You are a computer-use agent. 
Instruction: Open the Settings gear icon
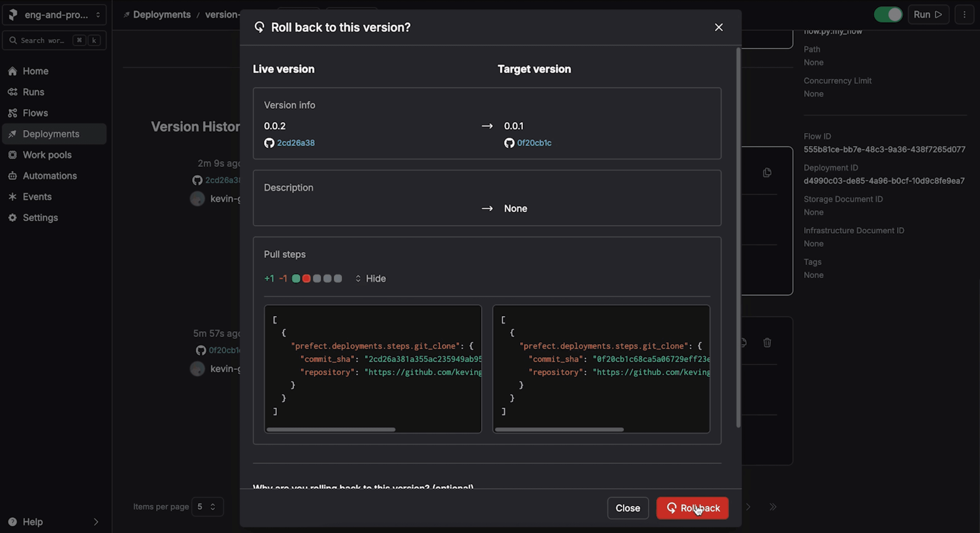[13, 218]
